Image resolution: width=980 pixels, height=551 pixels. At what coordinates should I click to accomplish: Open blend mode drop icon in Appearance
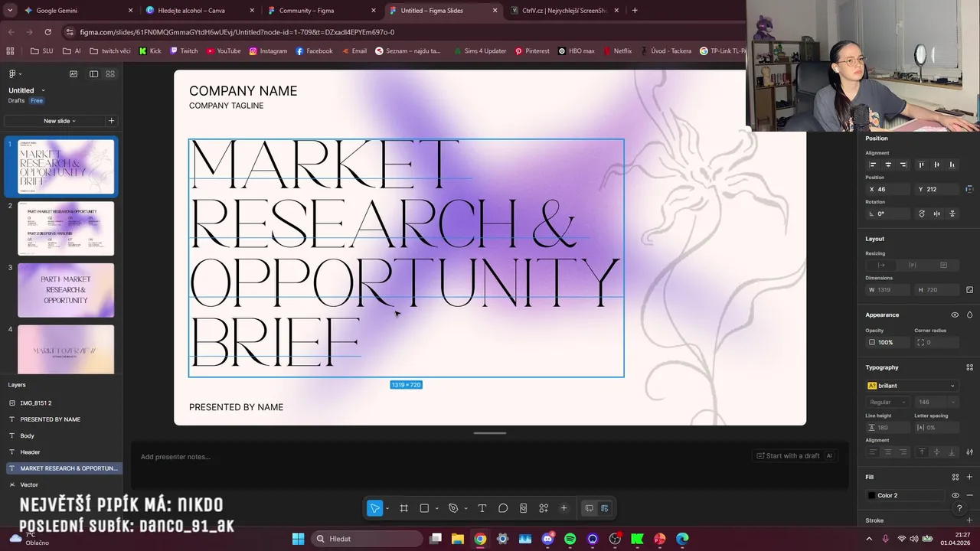click(969, 315)
